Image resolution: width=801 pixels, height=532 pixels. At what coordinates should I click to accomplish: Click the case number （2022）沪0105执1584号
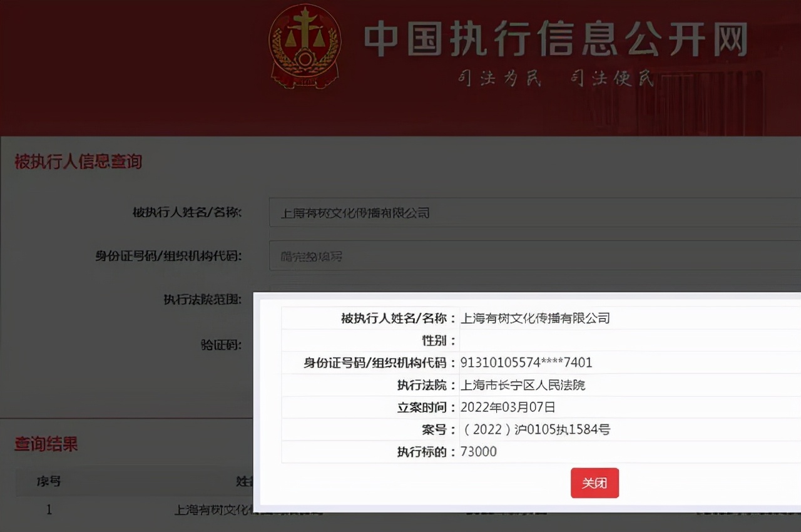click(536, 429)
